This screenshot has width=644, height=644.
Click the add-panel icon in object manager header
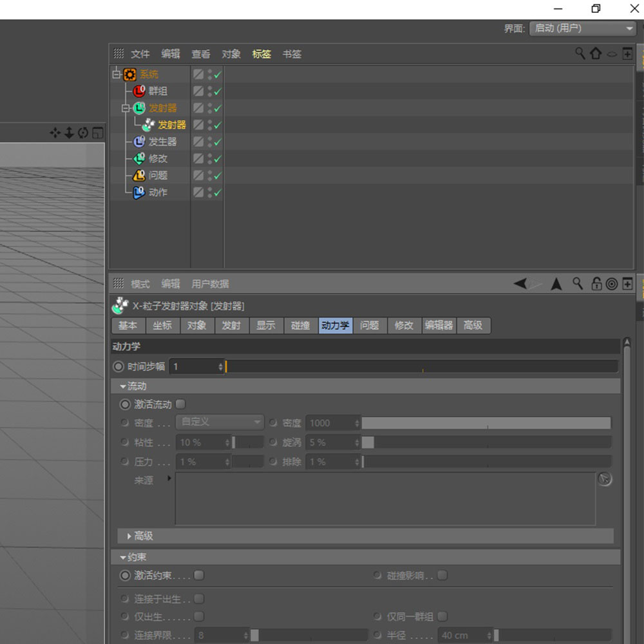pos(627,53)
